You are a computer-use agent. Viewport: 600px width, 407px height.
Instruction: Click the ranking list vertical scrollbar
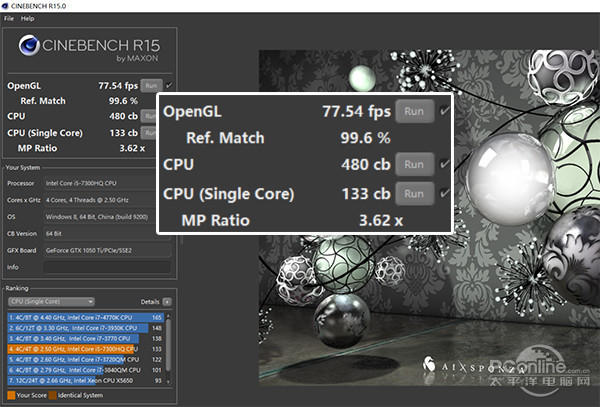(x=168, y=346)
